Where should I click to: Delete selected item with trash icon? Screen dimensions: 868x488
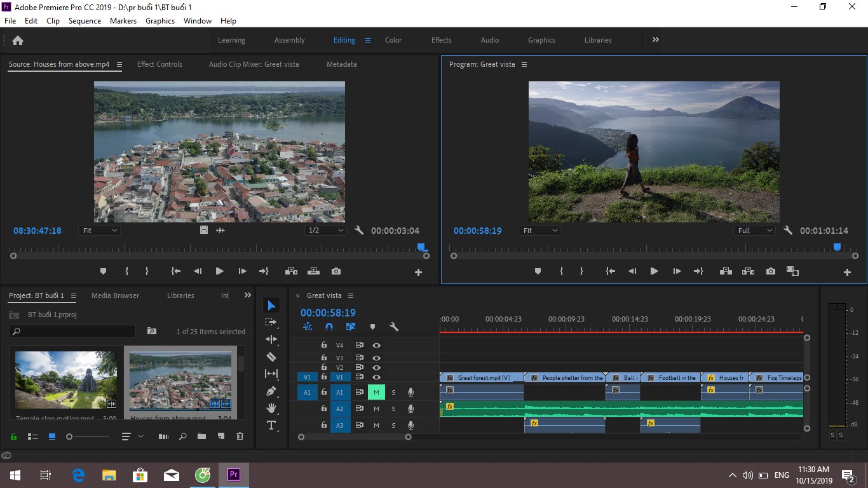click(x=240, y=437)
